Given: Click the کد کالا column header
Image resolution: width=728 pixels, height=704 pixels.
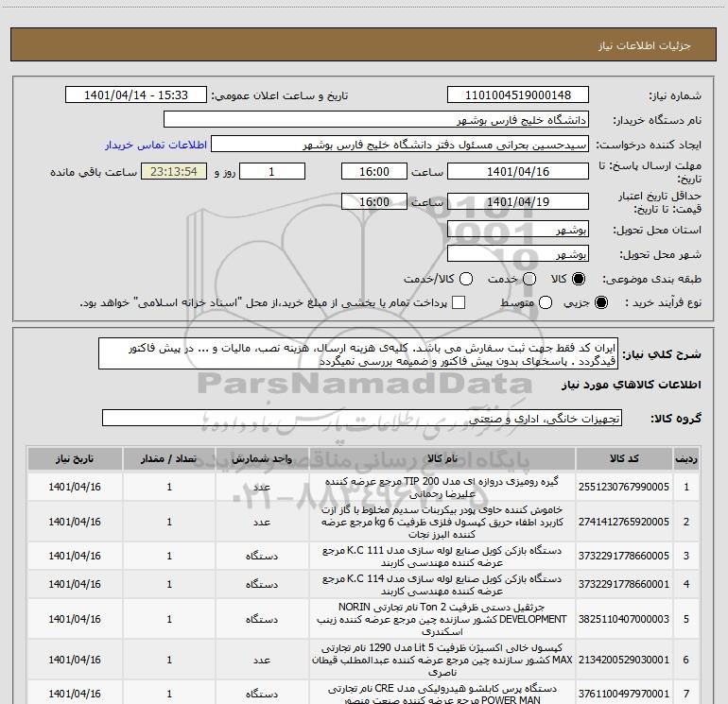Looking at the screenshot, I should [624, 459].
